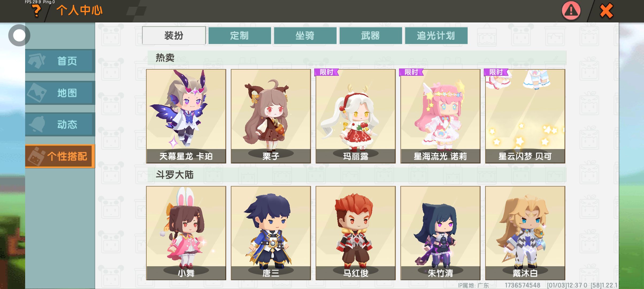This screenshot has height=289, width=644.
Task: Pick the 小舞 character skin
Action: (x=186, y=233)
